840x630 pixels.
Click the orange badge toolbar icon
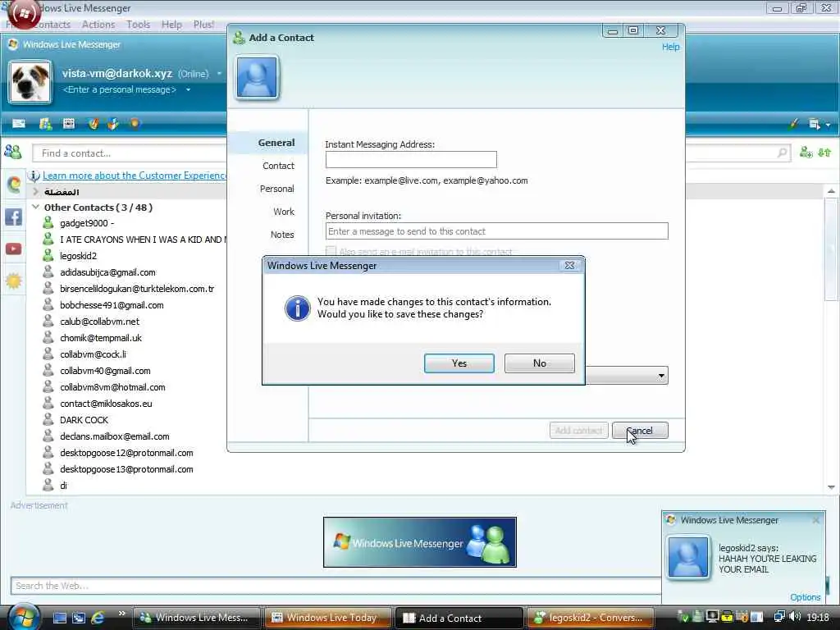pos(135,123)
